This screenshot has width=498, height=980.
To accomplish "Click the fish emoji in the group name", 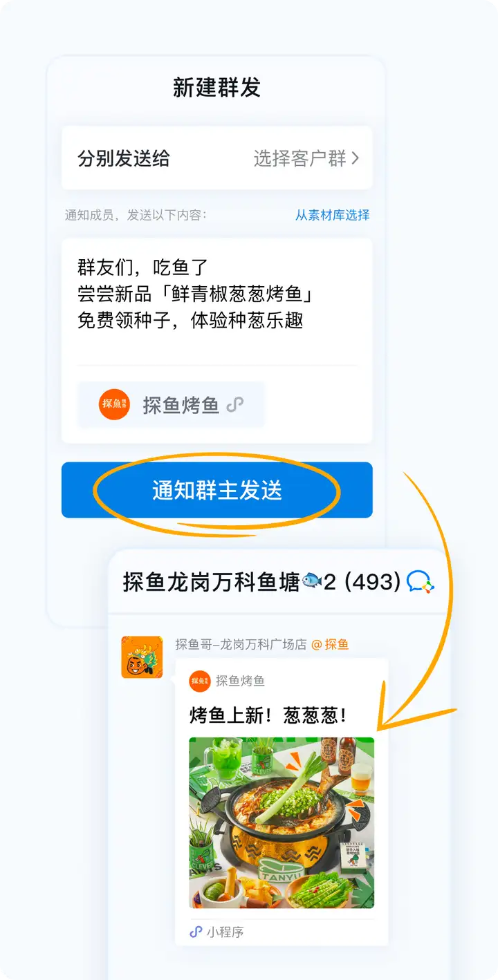I will tap(311, 582).
